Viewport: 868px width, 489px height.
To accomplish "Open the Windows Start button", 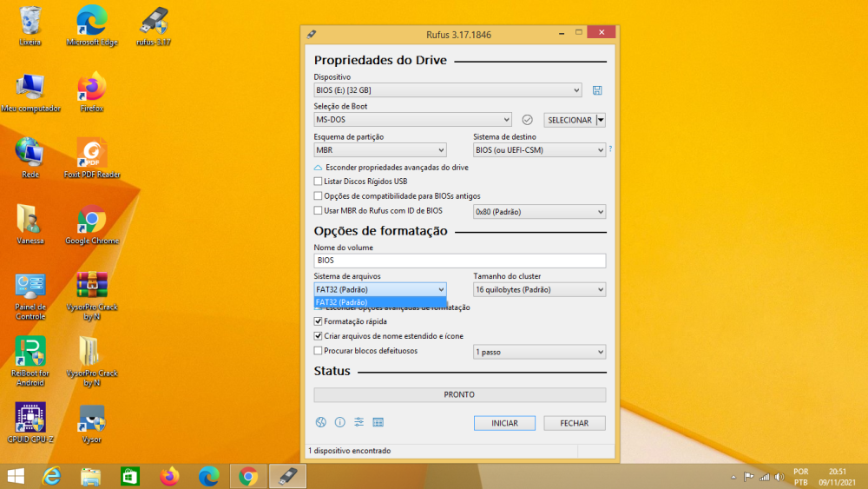I will pyautogui.click(x=16, y=476).
